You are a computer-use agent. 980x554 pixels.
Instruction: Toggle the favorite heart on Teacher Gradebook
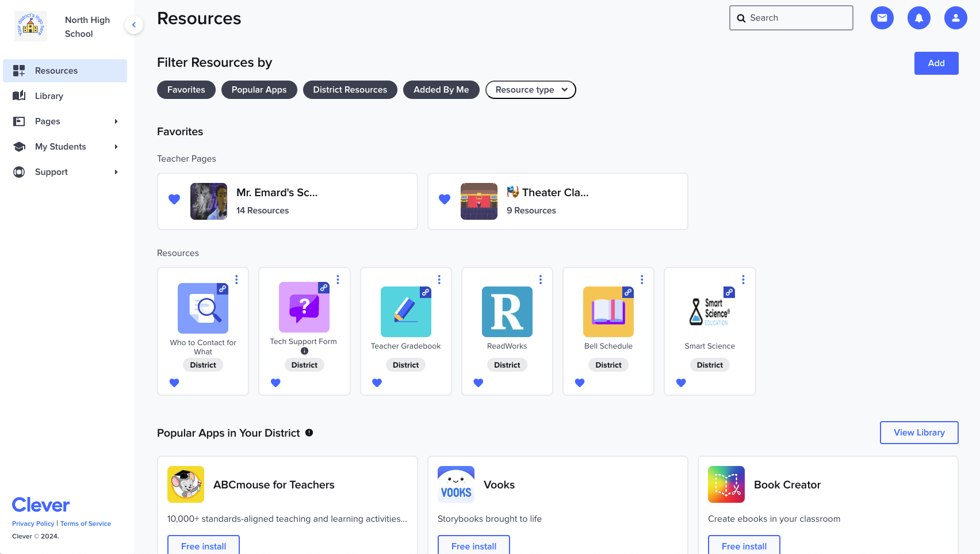point(377,383)
